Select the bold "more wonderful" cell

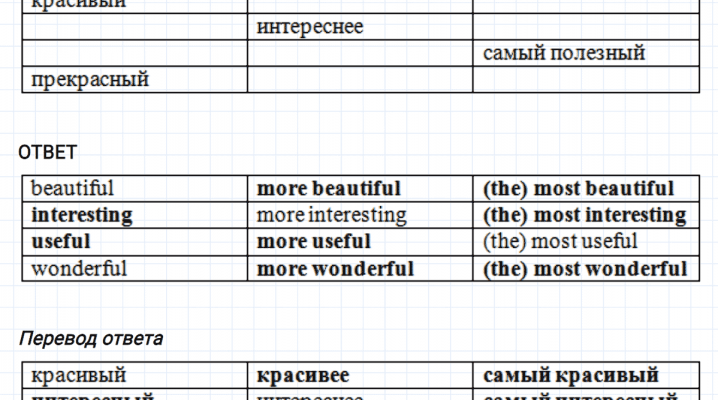(x=335, y=268)
